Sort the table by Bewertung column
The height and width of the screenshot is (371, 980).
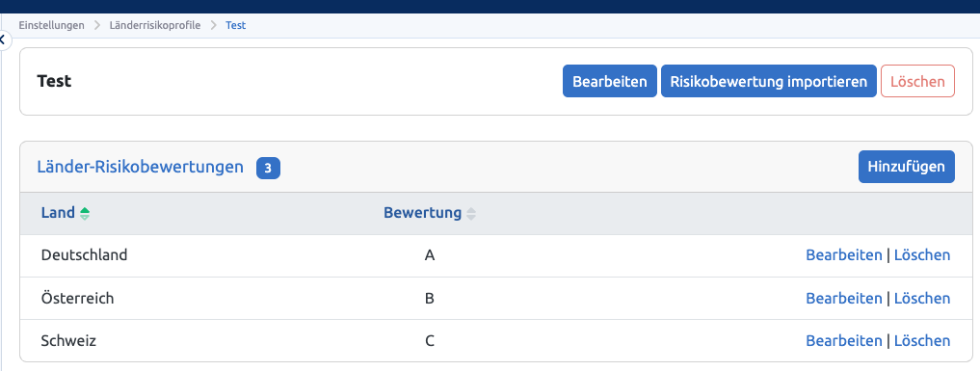pyautogui.click(x=470, y=214)
